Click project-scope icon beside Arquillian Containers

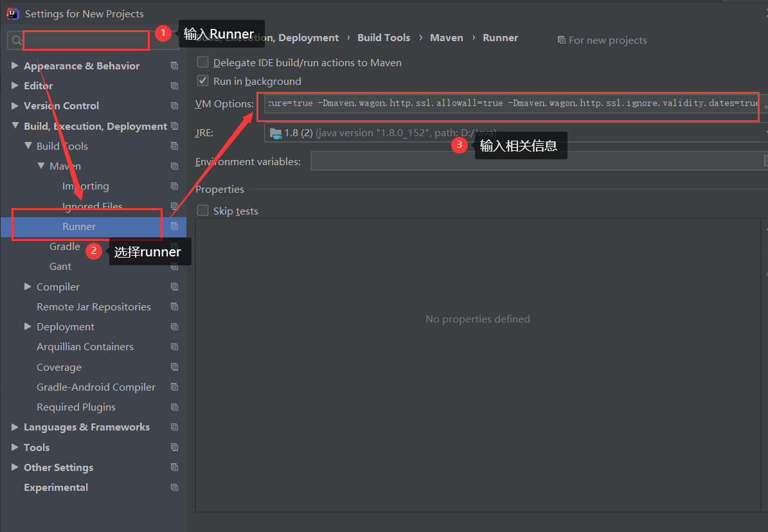[x=174, y=347]
